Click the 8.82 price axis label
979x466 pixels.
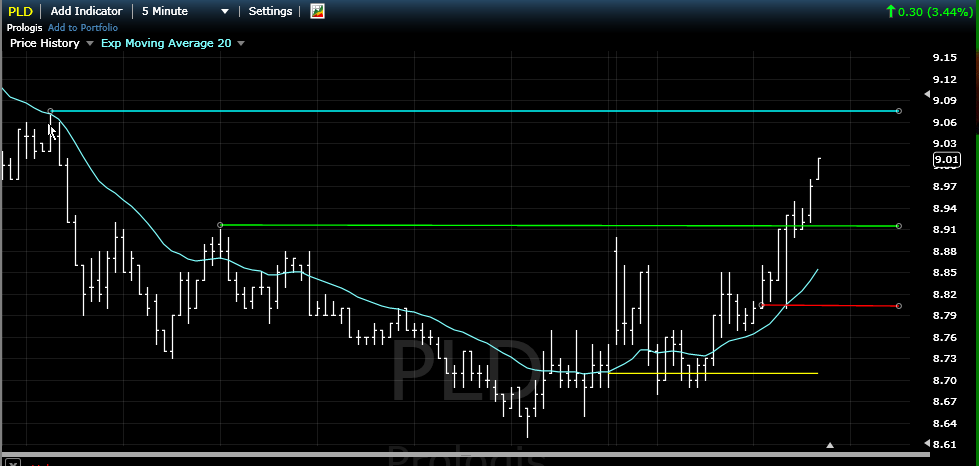pyautogui.click(x=945, y=294)
